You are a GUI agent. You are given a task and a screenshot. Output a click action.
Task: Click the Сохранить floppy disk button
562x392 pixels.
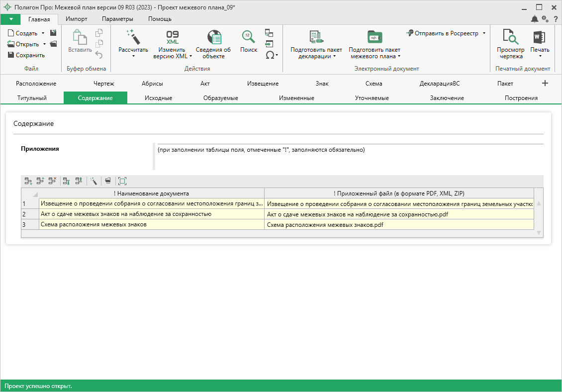point(26,55)
